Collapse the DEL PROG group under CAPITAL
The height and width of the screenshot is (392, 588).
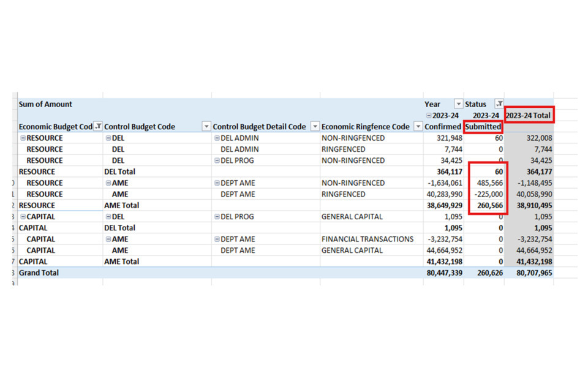point(217,217)
